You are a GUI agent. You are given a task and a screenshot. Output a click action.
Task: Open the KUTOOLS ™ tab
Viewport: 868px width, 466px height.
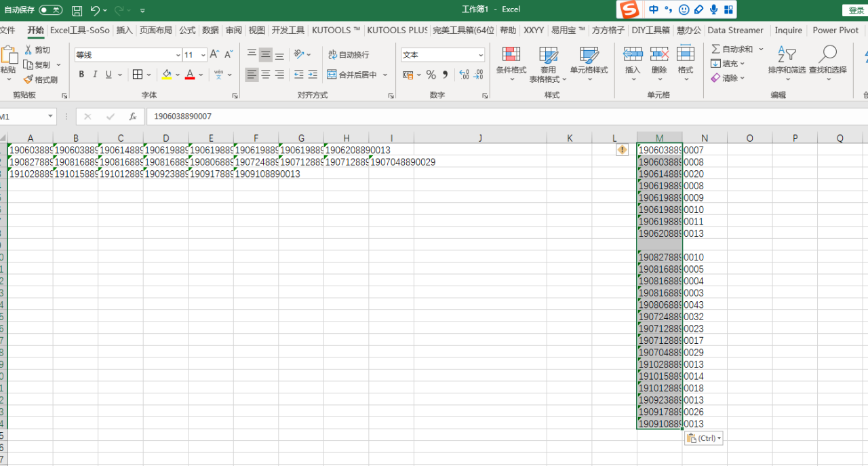336,31
